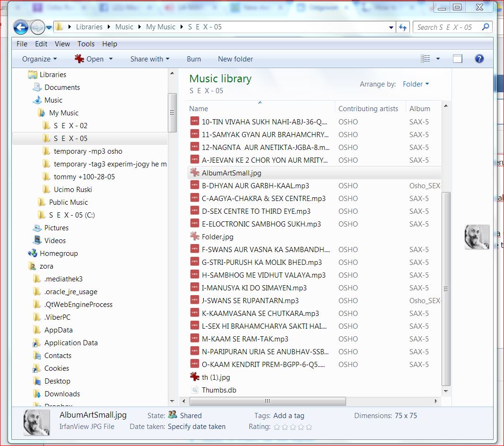Click the search magnifier icon

coord(486,27)
